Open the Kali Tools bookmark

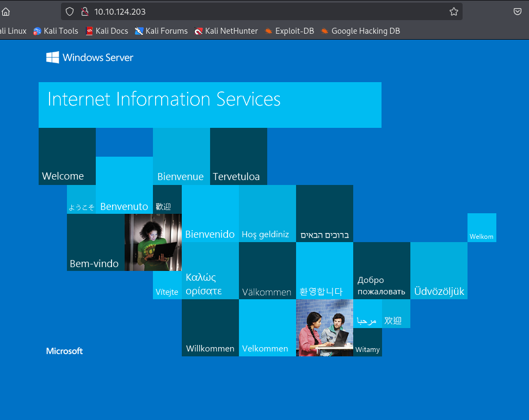[x=56, y=31]
